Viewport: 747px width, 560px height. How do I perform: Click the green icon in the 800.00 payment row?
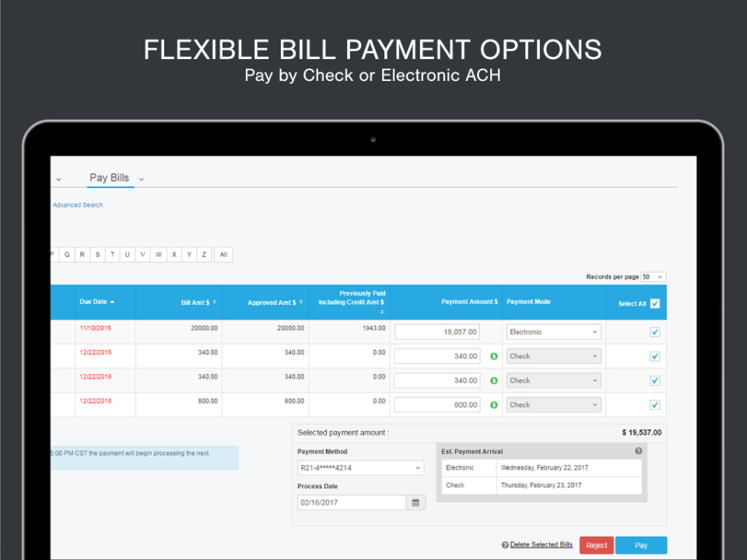point(493,404)
